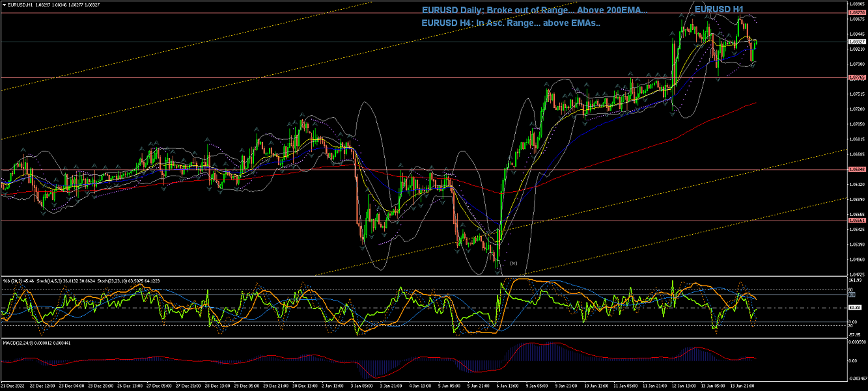Click the current price label 1.08327

coord(856,41)
